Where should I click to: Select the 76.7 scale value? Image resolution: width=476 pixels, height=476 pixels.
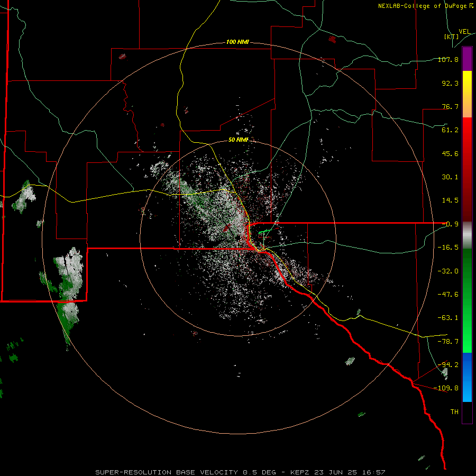[x=450, y=106]
